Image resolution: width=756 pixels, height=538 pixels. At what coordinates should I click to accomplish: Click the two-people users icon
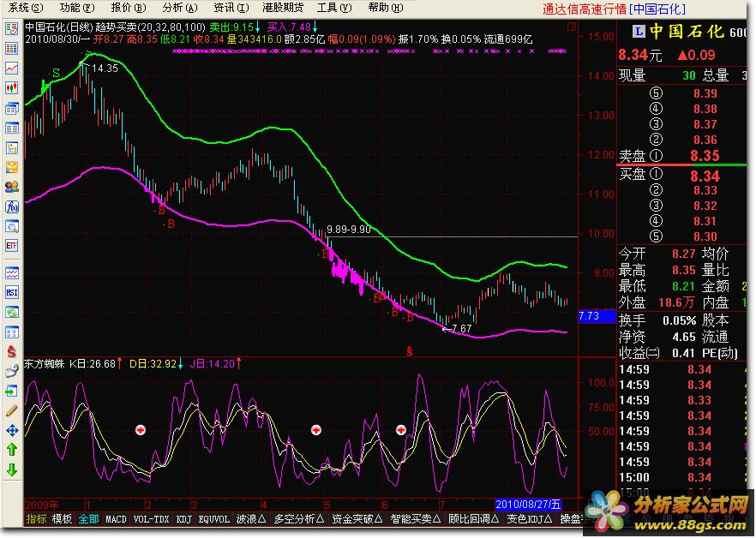click(12, 187)
